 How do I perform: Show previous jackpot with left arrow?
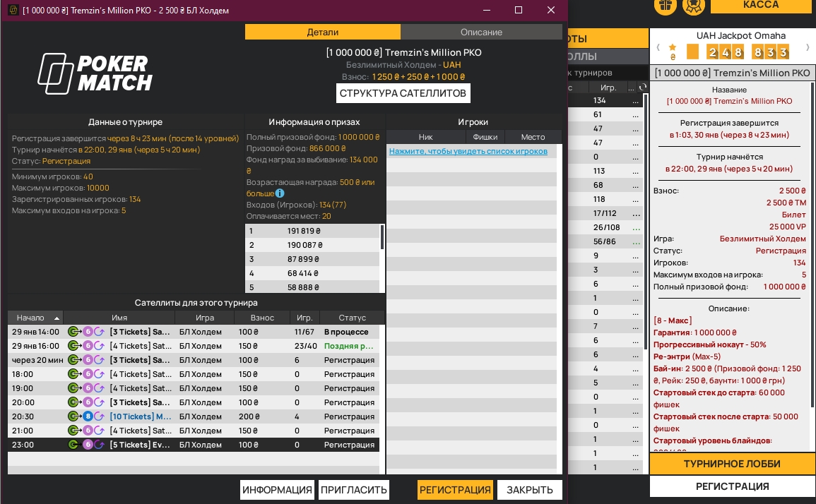pyautogui.click(x=658, y=47)
